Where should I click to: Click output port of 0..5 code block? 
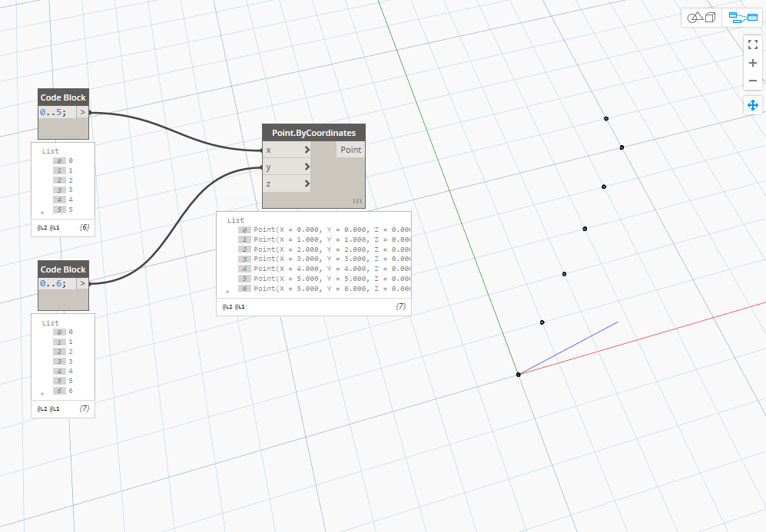pos(83,111)
